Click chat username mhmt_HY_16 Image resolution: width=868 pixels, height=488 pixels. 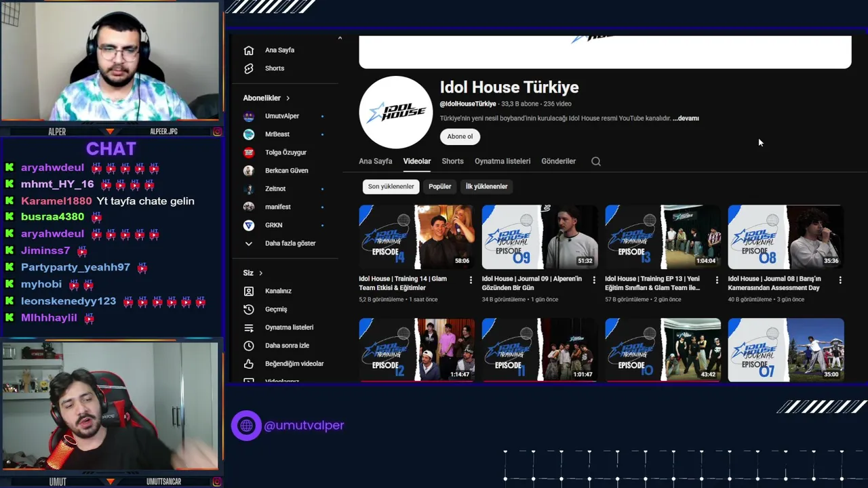click(58, 184)
